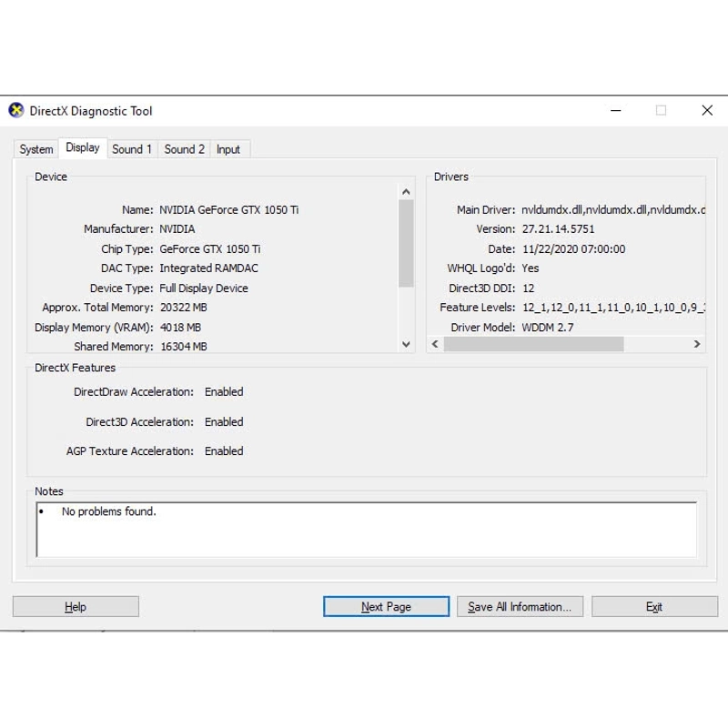Click Drivers panel scroll left arrow
The height and width of the screenshot is (728, 728).
(435, 344)
